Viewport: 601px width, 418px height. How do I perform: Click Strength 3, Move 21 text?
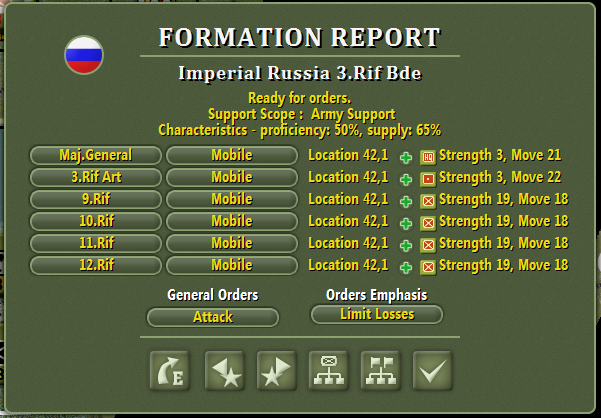[x=500, y=156]
